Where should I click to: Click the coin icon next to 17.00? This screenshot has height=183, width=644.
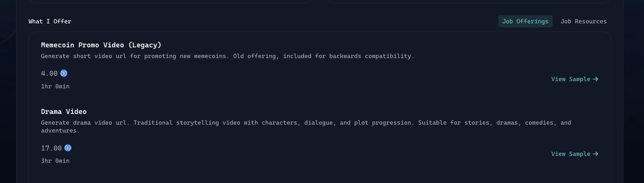68,148
